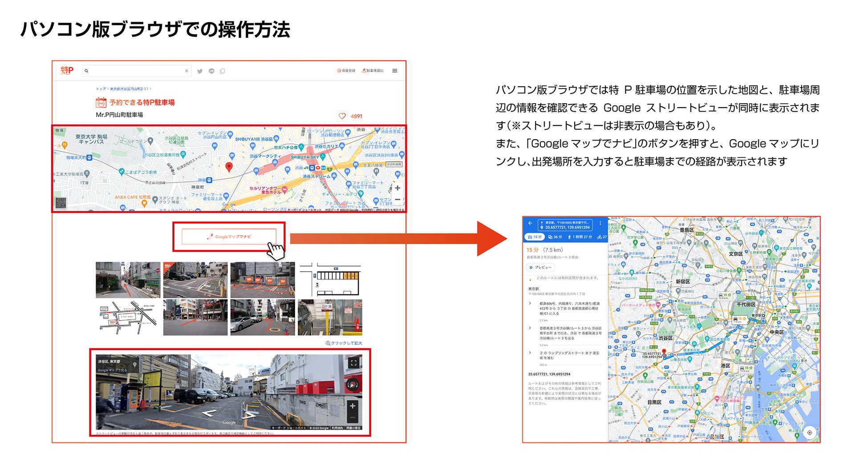Open the photo with yellow signpost and cone
This screenshot has width=868, height=462.
(x=330, y=317)
